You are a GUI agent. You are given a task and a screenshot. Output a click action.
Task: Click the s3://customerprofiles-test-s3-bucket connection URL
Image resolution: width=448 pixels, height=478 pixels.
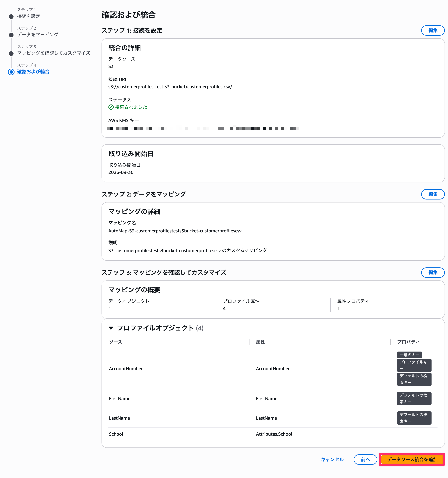point(170,87)
